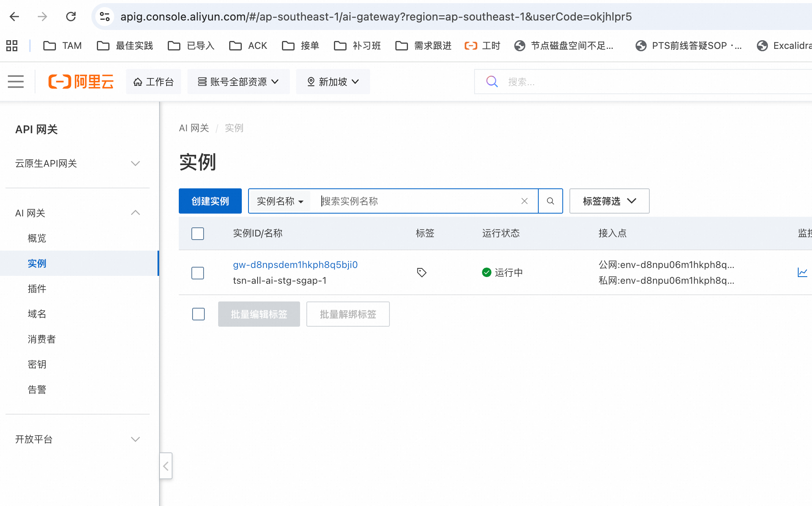The image size is (812, 506).
Task: Click the global search magnifier icon
Action: click(x=492, y=82)
